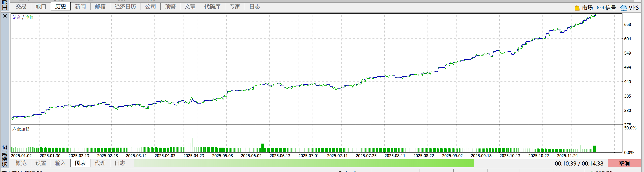This screenshot has width=644, height=172.
Task: Click the 549 price axis value
Action: [628, 53]
